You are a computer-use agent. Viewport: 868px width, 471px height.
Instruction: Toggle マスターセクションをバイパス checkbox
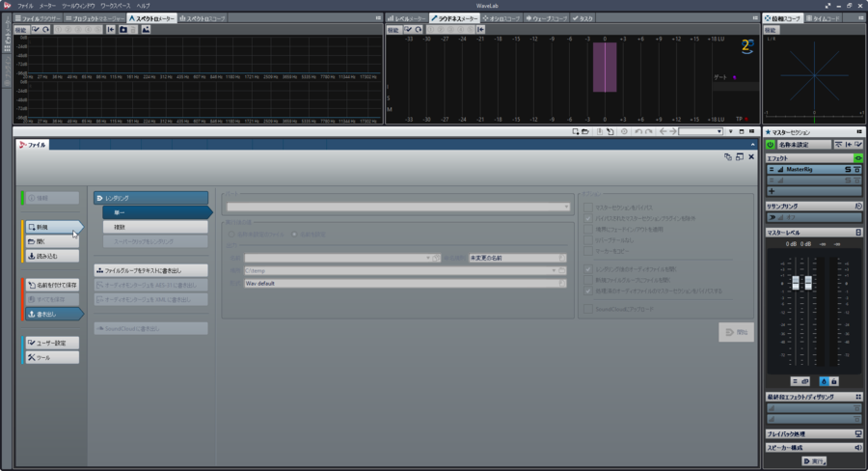pos(588,208)
